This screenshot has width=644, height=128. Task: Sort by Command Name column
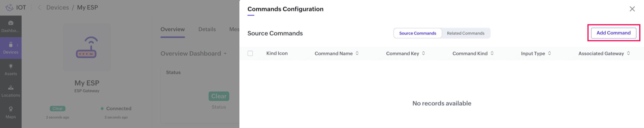click(357, 53)
